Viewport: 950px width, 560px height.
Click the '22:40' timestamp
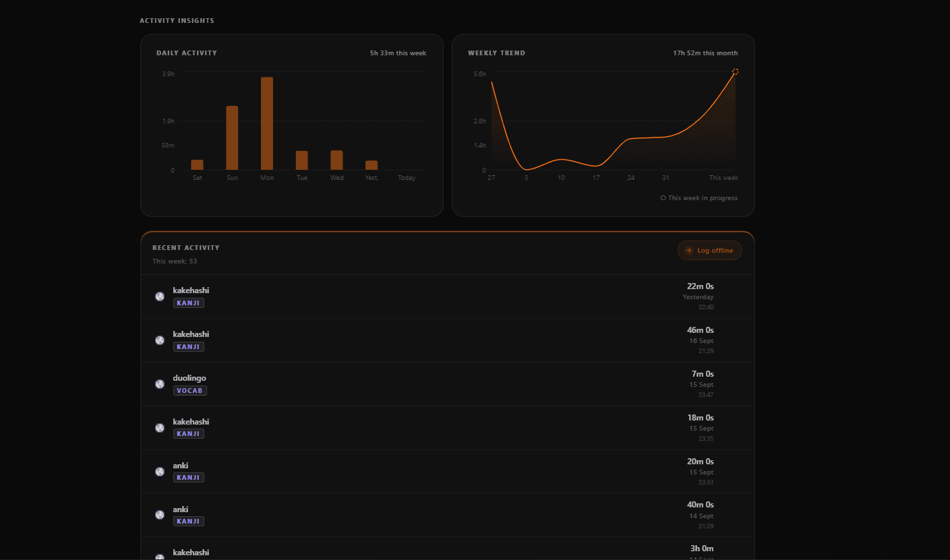point(706,307)
